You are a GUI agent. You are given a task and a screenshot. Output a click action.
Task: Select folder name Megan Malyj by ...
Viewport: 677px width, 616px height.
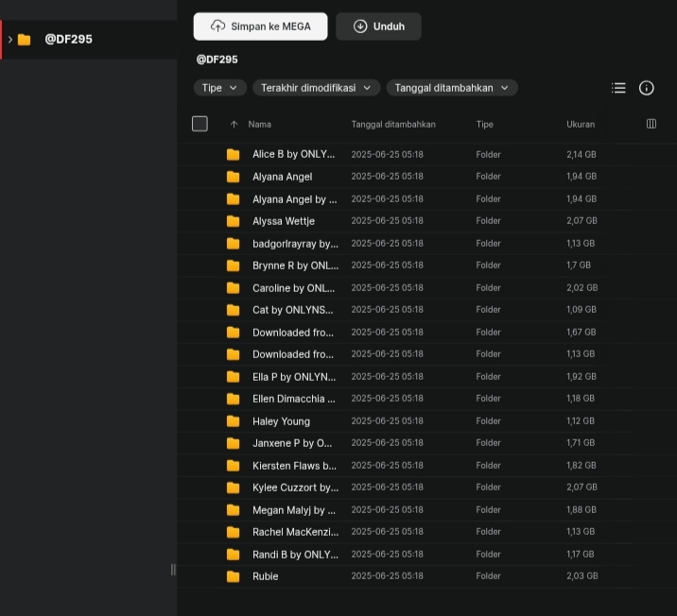(x=294, y=510)
